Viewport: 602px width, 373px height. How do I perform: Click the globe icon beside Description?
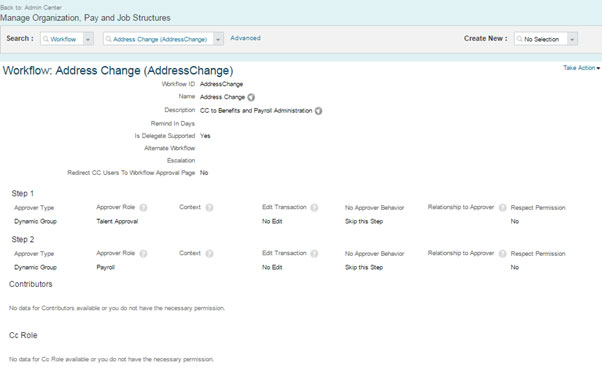click(318, 111)
